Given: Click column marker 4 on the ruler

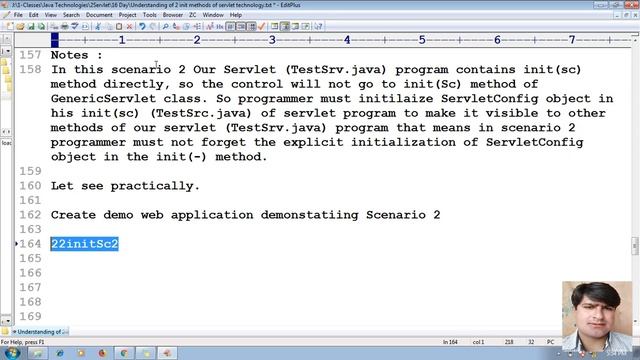Looking at the screenshot, I should [347, 40].
